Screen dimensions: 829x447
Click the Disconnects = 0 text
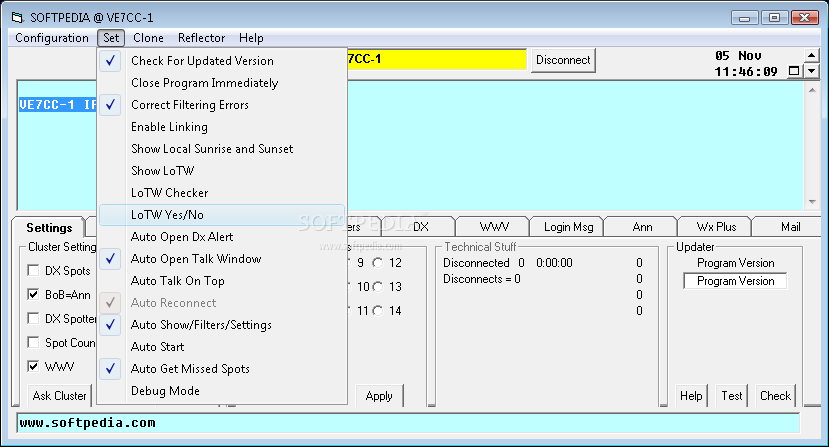482,279
